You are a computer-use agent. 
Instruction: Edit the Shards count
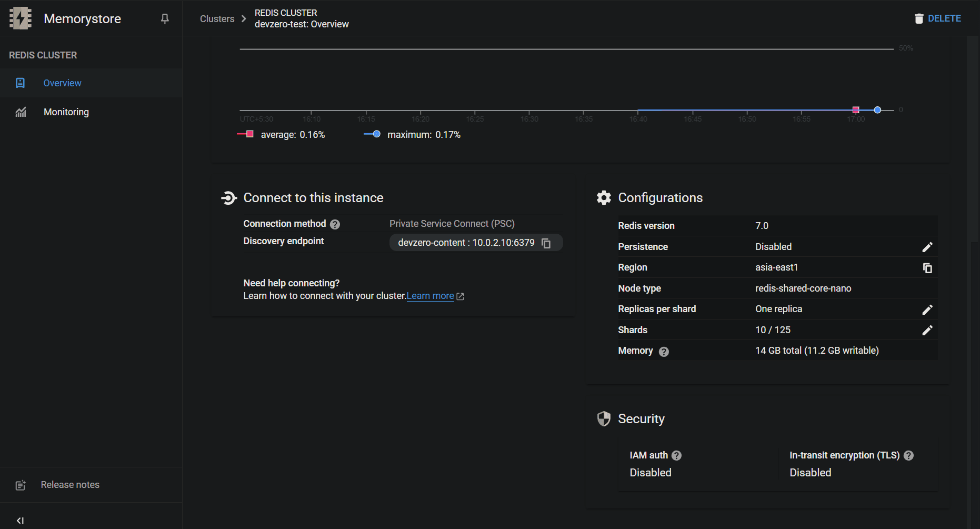pyautogui.click(x=927, y=330)
